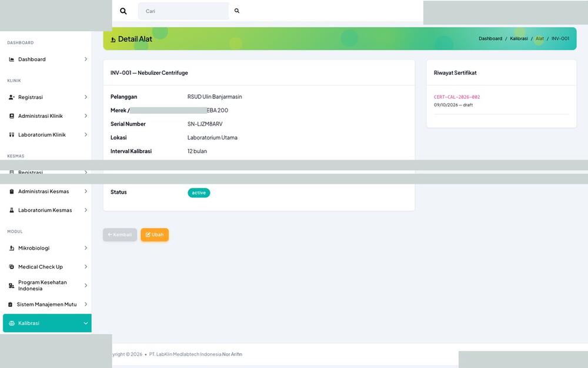
Task: Open the Mikrobiologi menu item
Action: (x=47, y=248)
